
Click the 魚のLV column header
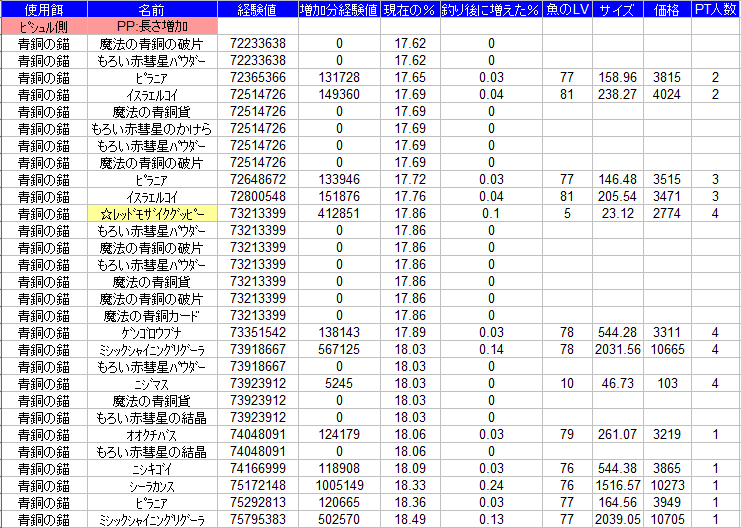click(x=568, y=10)
